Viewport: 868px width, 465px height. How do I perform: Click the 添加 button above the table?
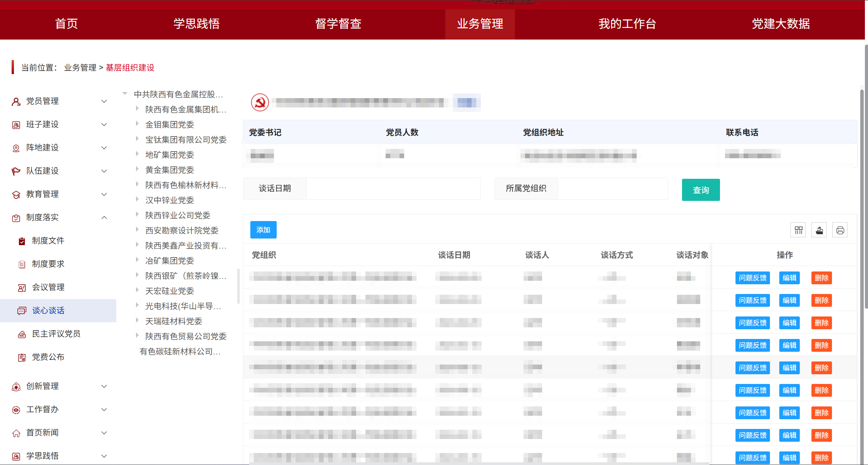[263, 230]
